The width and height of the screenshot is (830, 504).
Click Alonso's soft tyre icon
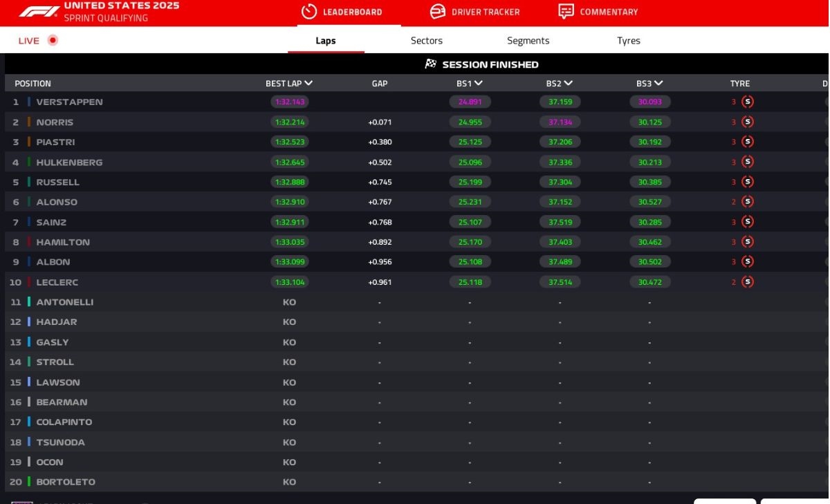pos(747,202)
